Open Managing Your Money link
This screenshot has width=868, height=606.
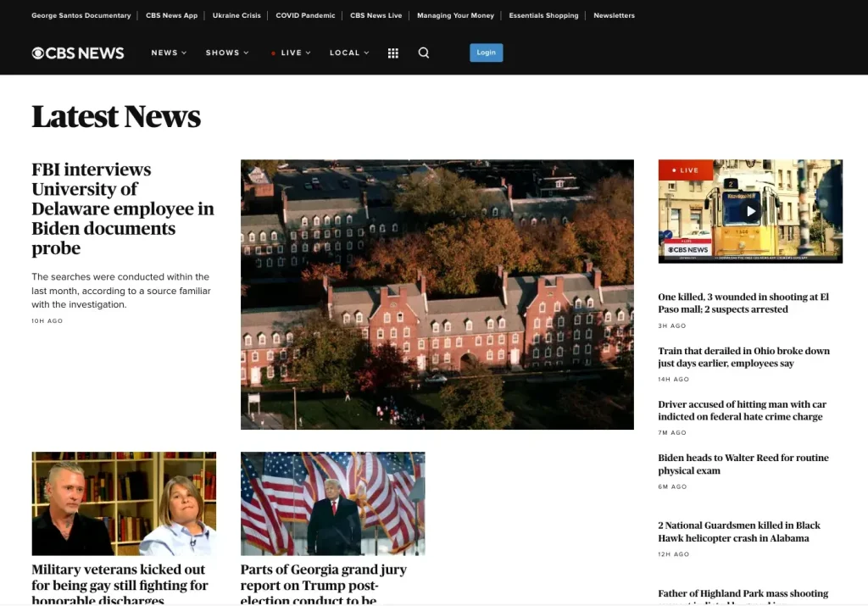click(x=455, y=15)
